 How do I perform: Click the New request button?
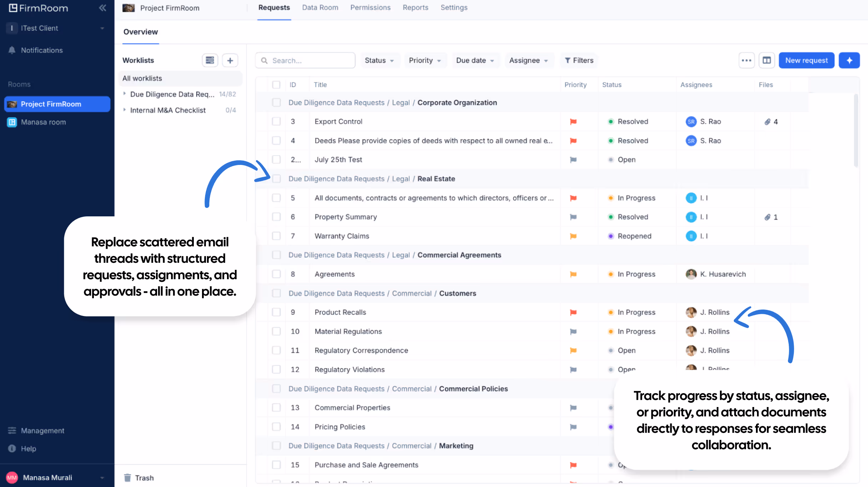pos(806,60)
